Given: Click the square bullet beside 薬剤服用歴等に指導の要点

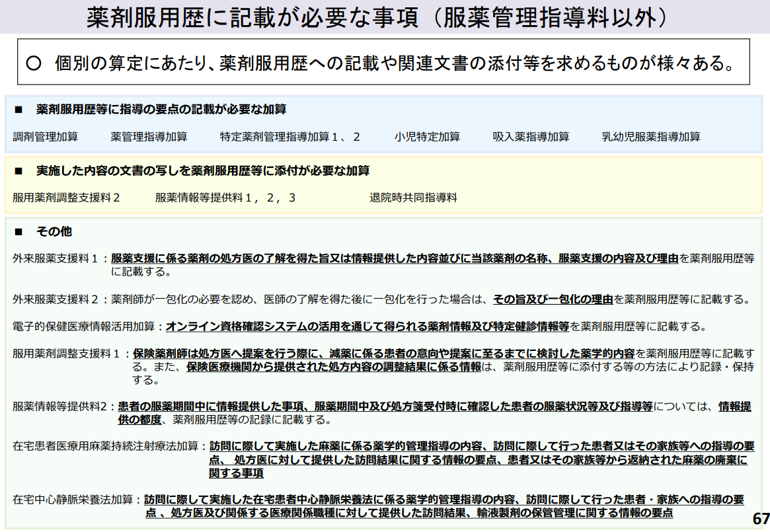Looking at the screenshot, I should 18,109.
